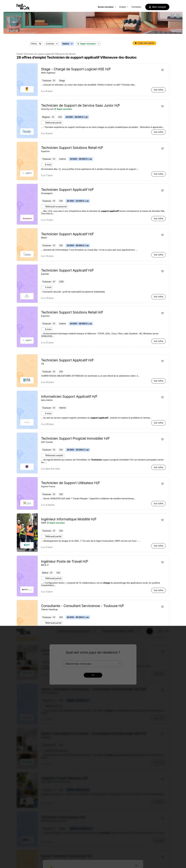Click the 40 000 - 85 000 € / an salary
Viewport: 186px width, 868px height.
(78, 617)
